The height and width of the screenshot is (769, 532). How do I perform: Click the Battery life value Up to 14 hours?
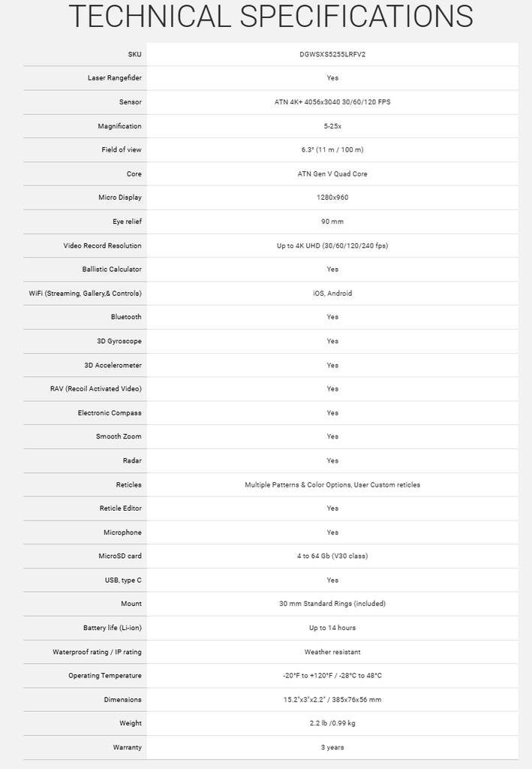332,628
